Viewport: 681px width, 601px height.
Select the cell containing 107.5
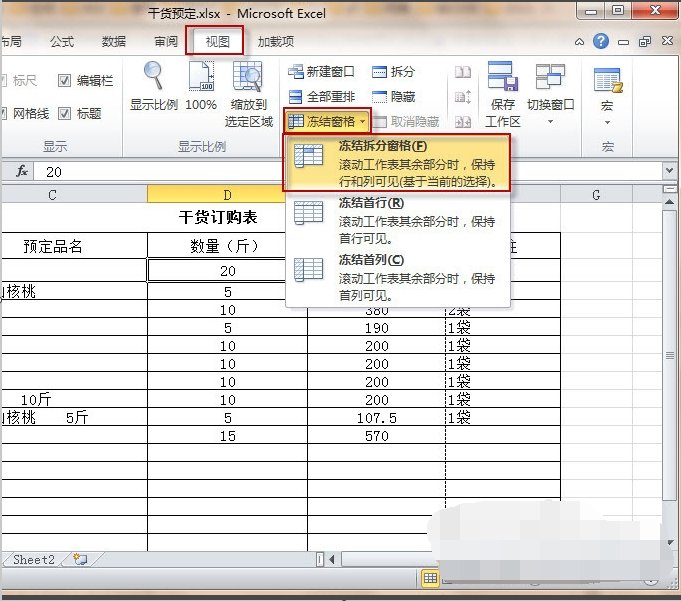[x=377, y=417]
